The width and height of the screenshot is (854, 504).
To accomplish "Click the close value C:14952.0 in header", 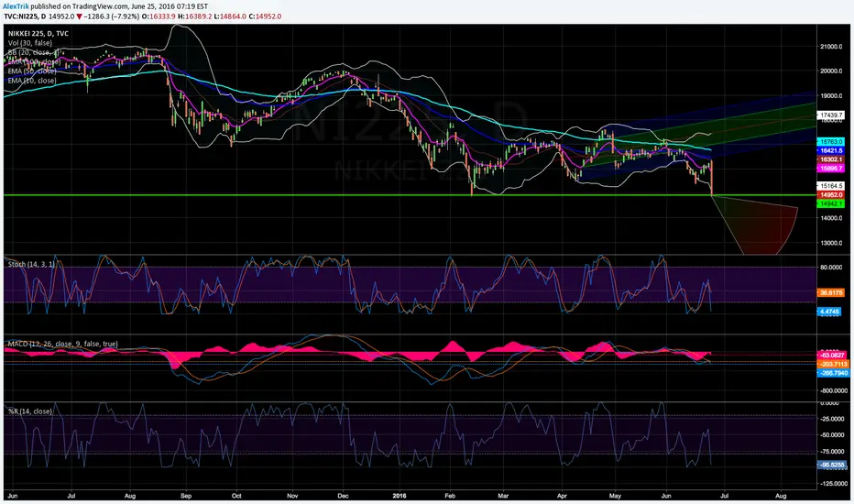I will (265, 16).
